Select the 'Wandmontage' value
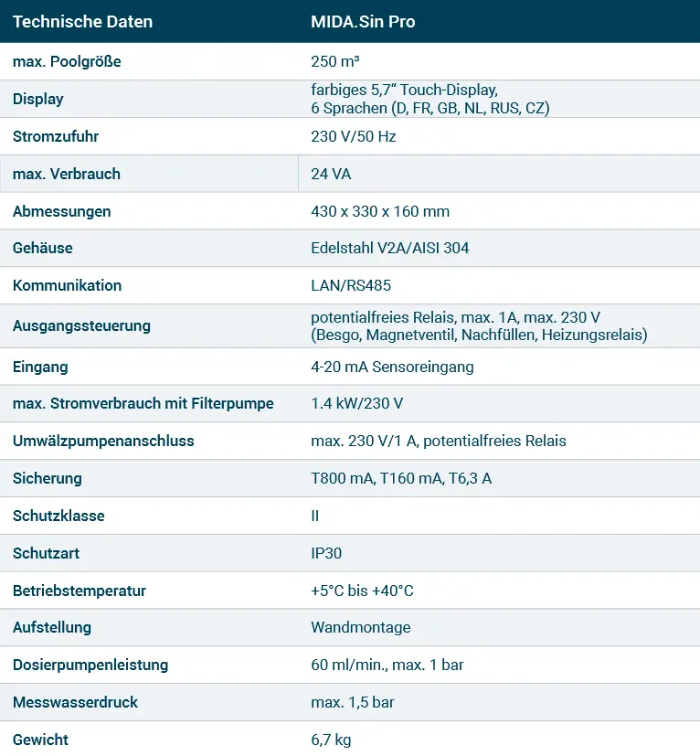The image size is (700, 756). tap(361, 627)
